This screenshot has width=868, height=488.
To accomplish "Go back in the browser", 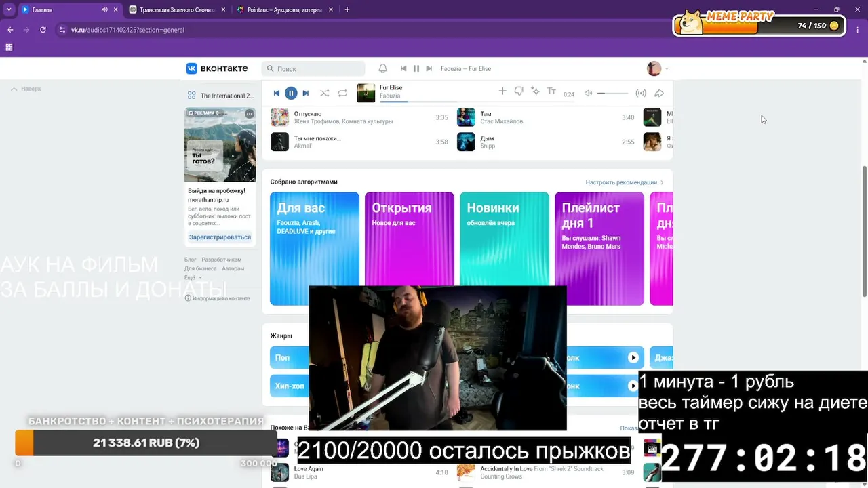I will 10,30.
